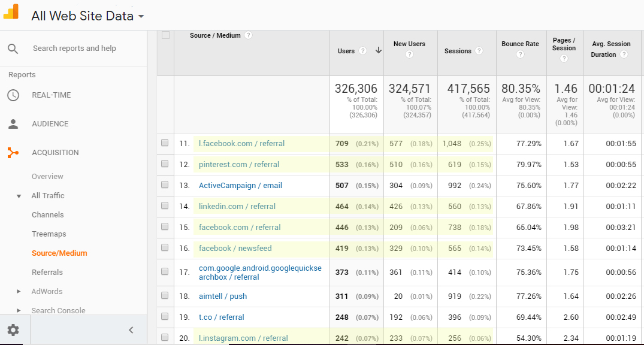The width and height of the screenshot is (644, 345).
Task: Check the box for googlequicksearchbox referral row
Action: (165, 271)
